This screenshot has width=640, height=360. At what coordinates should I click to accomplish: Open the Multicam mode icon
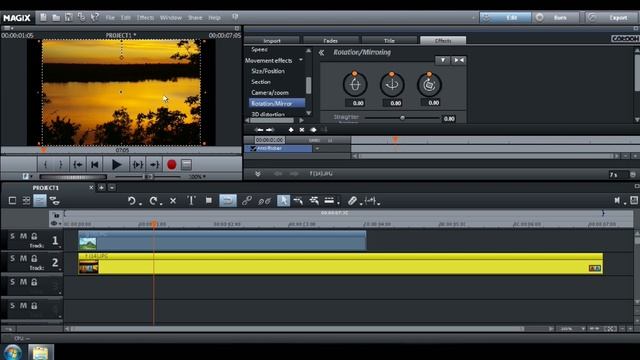(54, 200)
